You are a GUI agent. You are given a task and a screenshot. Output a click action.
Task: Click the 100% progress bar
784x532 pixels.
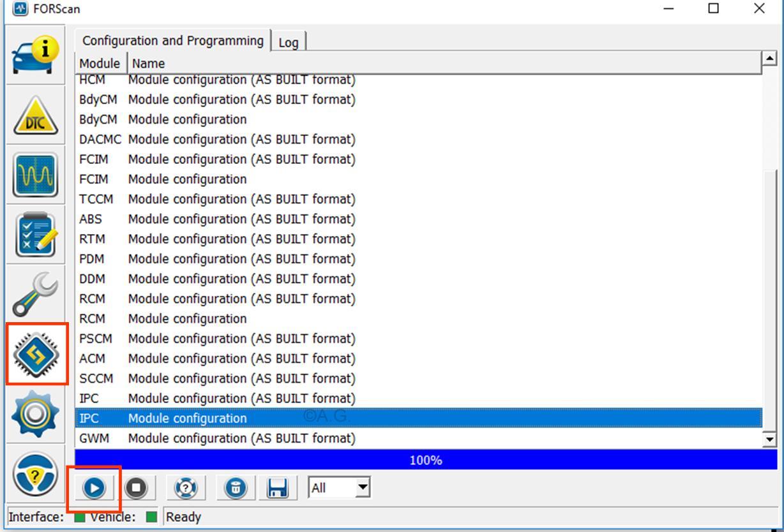426,460
